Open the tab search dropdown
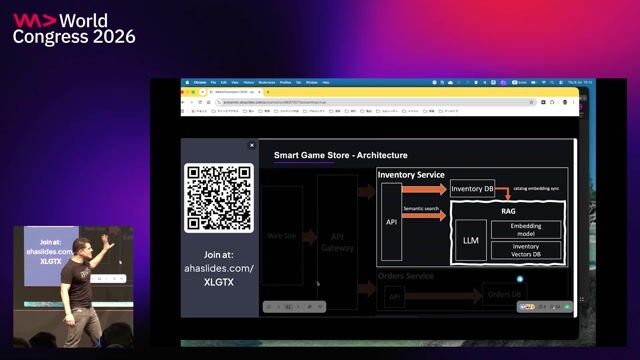 pyautogui.click(x=202, y=92)
